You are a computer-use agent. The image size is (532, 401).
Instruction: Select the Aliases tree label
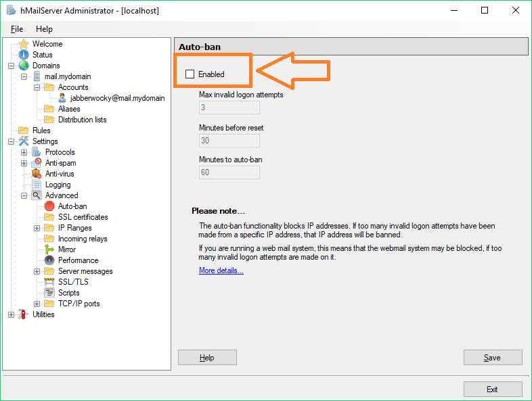pos(69,109)
